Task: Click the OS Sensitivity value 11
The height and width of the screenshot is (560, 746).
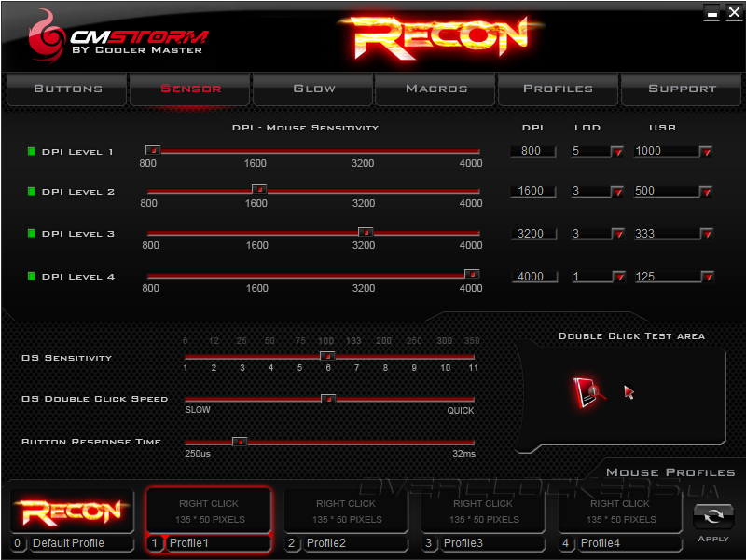Action: 473,367
